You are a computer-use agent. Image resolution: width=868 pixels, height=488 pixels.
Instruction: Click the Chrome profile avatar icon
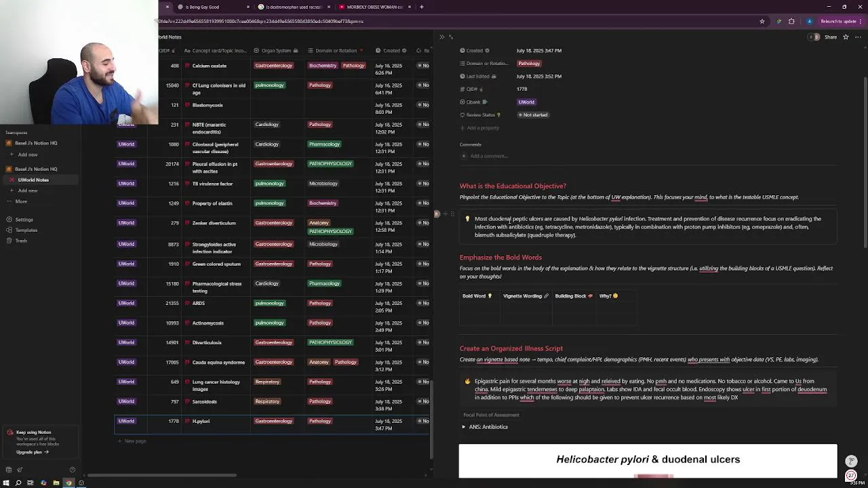click(809, 21)
